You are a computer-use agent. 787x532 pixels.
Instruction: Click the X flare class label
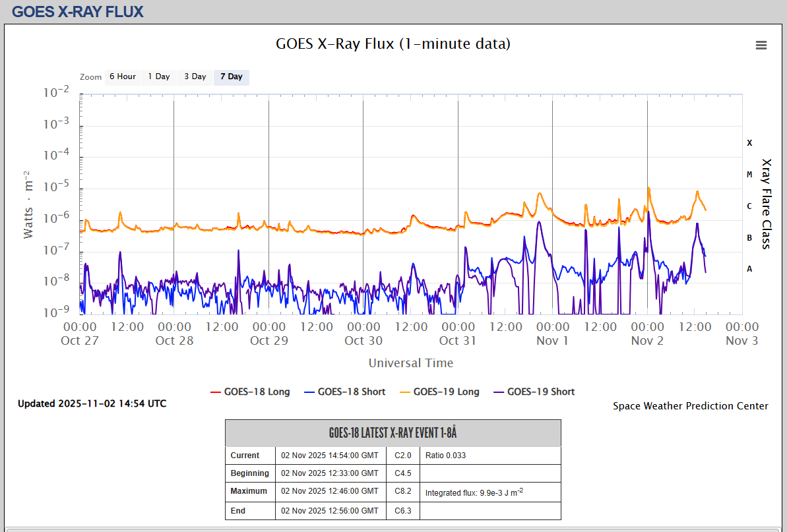749,142
